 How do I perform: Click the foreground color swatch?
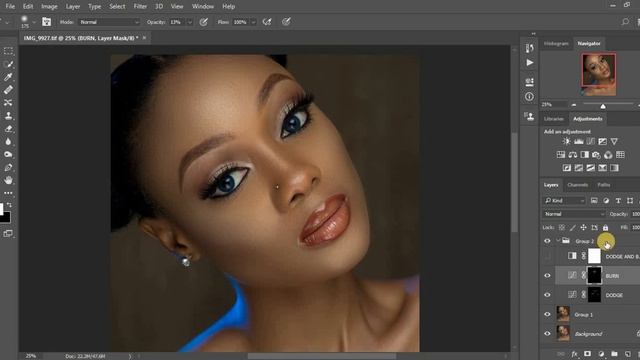pos(2,209)
